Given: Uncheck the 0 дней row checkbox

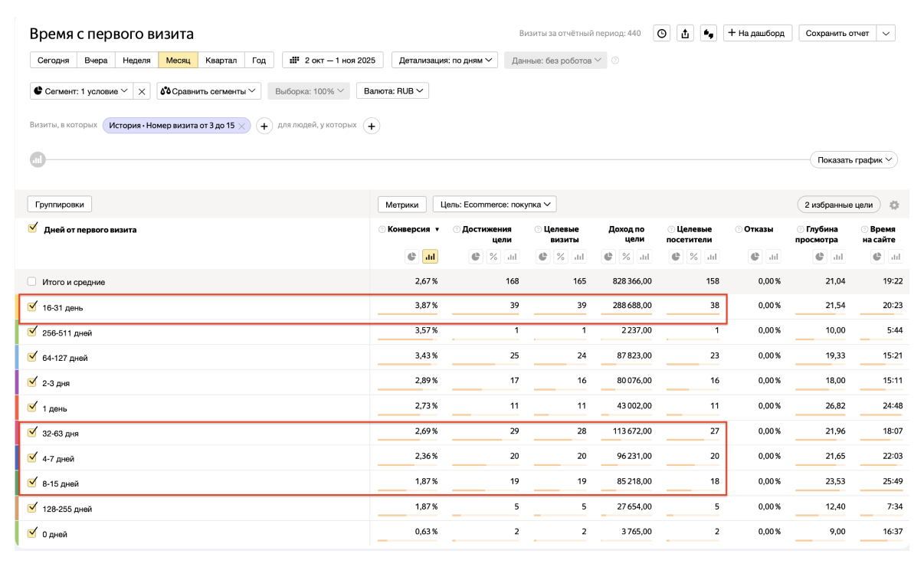Looking at the screenshot, I should [32, 533].
